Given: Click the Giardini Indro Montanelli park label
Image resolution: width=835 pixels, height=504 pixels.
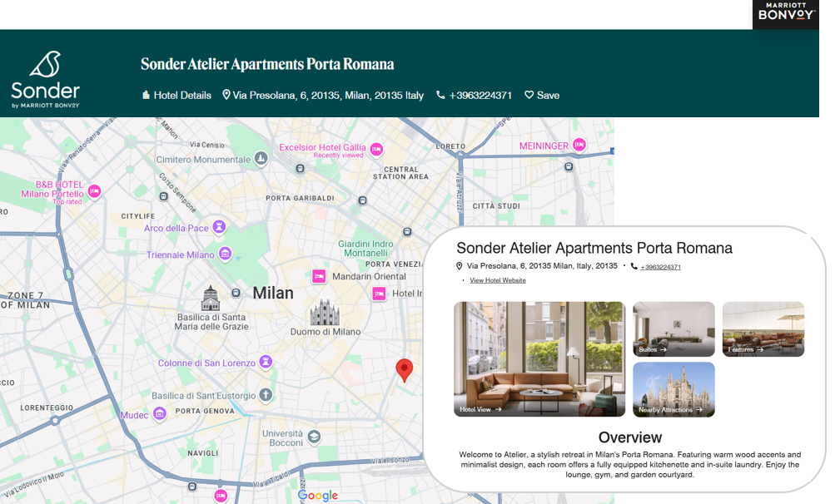Looking at the screenshot, I should tap(365, 249).
